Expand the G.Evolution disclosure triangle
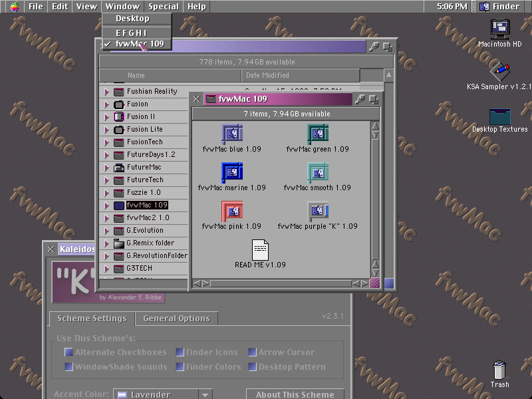 tap(106, 231)
